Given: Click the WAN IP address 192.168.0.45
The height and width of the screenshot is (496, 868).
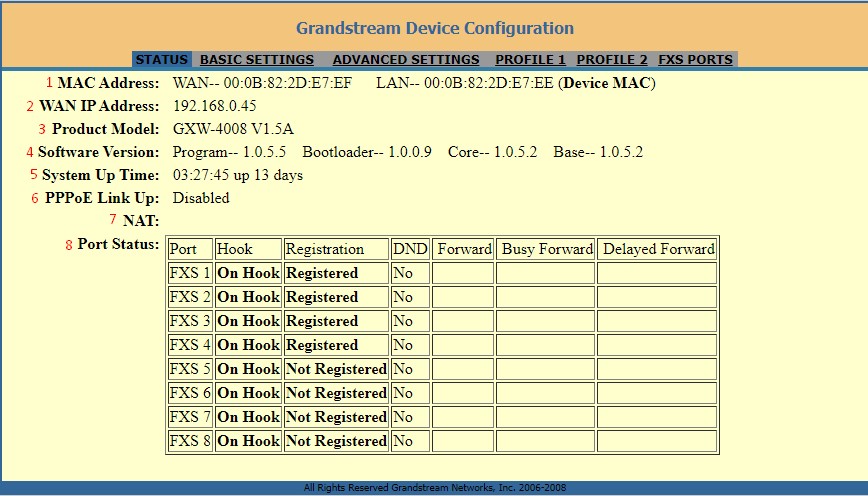Looking at the screenshot, I should pos(215,106).
